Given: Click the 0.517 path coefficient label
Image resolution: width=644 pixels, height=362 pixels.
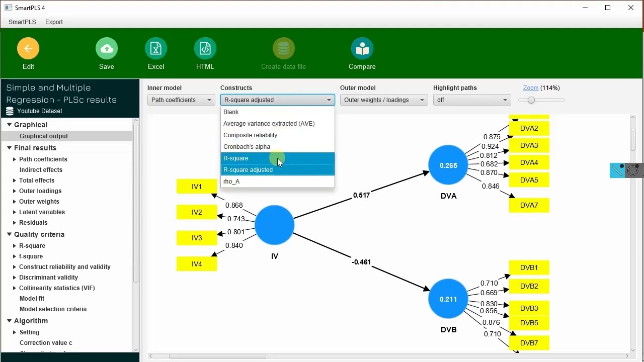Looking at the screenshot, I should point(361,195).
